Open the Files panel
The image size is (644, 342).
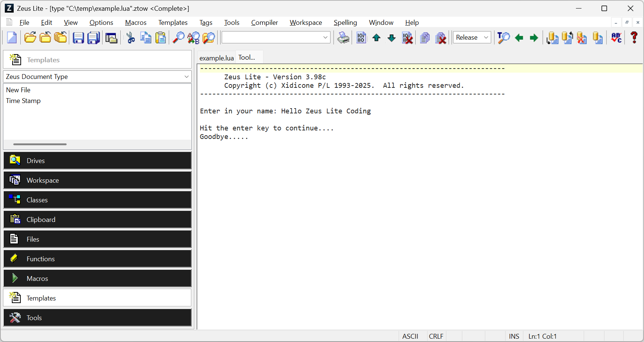click(x=97, y=239)
